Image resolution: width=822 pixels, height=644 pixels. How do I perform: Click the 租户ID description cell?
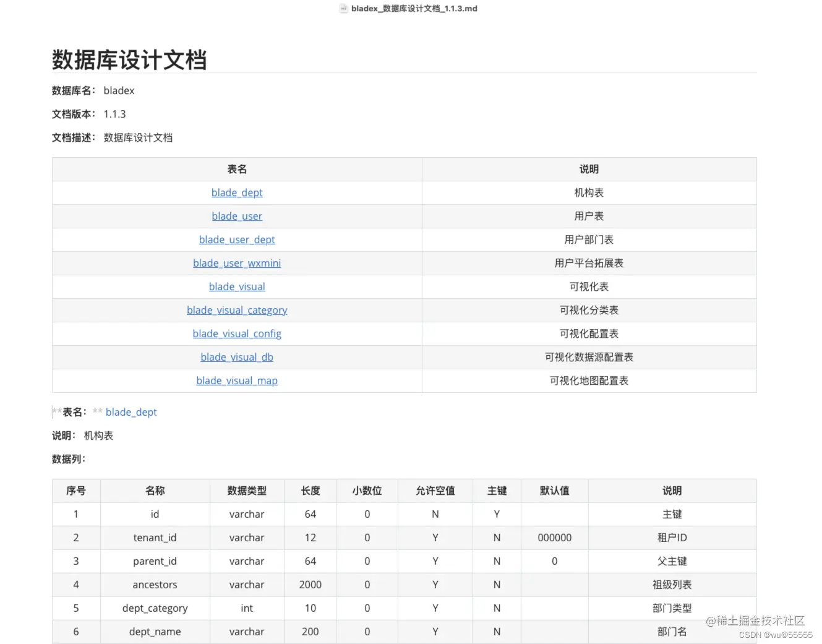(672, 538)
